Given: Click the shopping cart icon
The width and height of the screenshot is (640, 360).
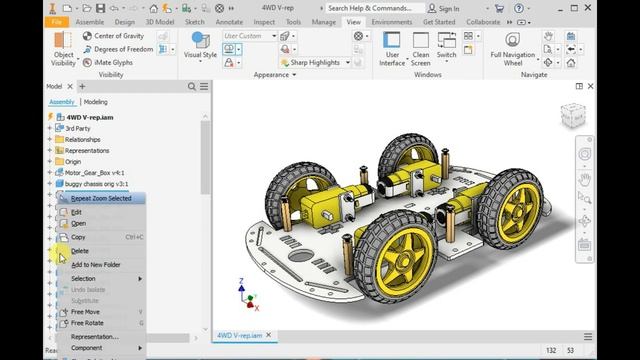Looking at the screenshot, I should (499, 8).
